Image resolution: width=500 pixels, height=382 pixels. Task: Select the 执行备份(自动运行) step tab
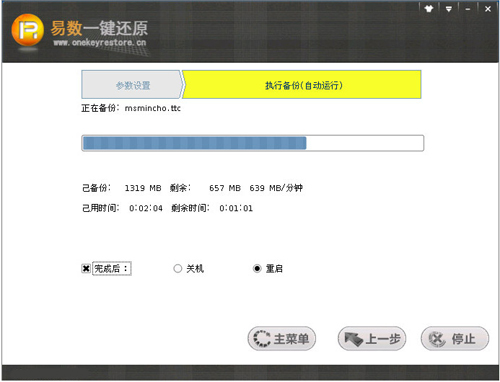(x=302, y=84)
